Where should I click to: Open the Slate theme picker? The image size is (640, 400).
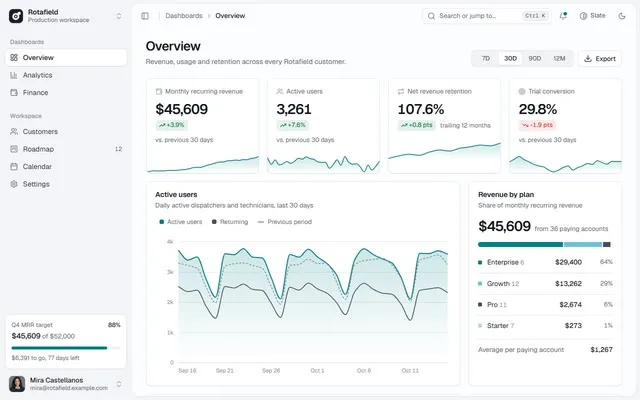click(593, 16)
